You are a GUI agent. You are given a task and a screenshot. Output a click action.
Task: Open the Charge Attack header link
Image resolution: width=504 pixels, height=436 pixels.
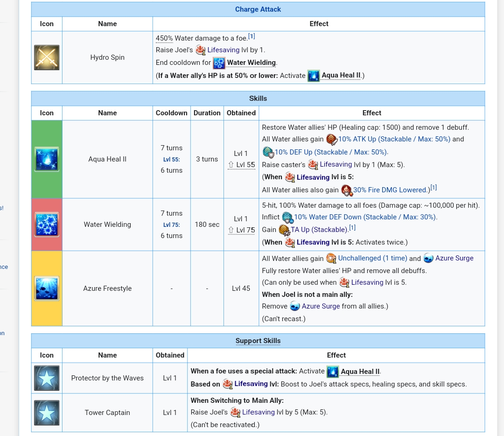(258, 9)
